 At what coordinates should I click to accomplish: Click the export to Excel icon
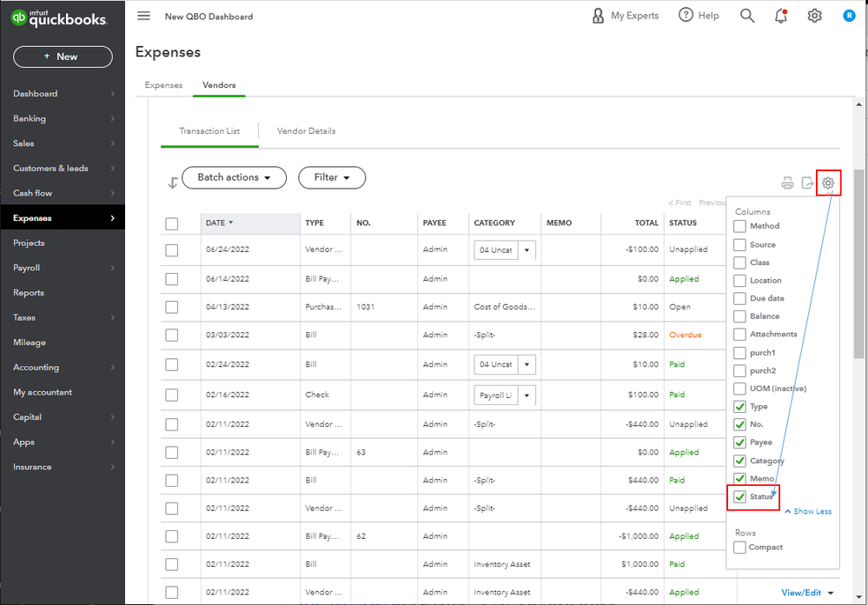pyautogui.click(x=807, y=183)
